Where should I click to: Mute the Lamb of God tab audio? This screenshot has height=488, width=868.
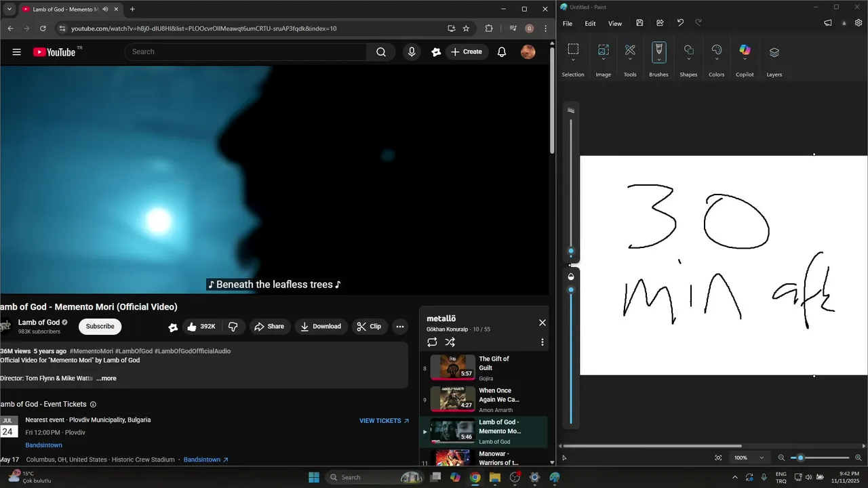click(x=105, y=9)
